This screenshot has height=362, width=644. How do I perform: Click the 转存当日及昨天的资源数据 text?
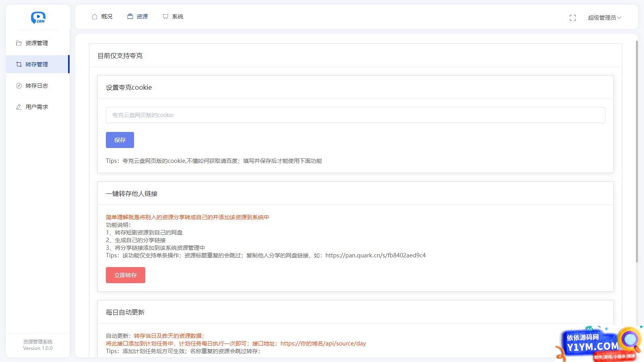pyautogui.click(x=169, y=336)
